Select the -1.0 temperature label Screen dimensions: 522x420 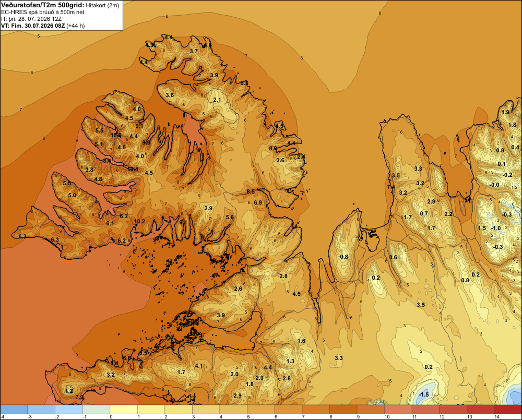point(496,228)
